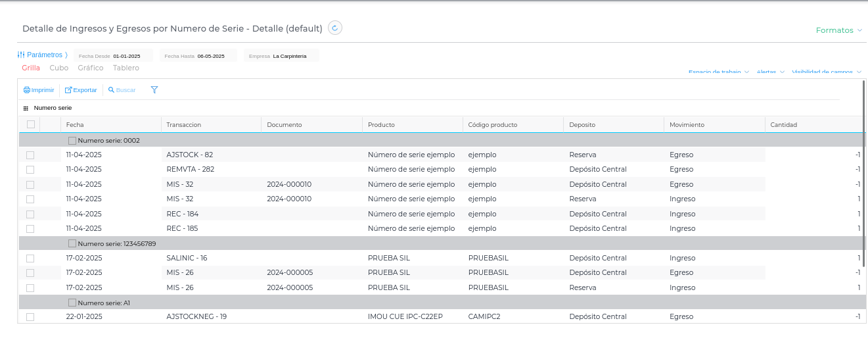Tick the checkbox for the AJSTOCK - 82 row
This screenshot has width=868, height=346.
(30, 155)
